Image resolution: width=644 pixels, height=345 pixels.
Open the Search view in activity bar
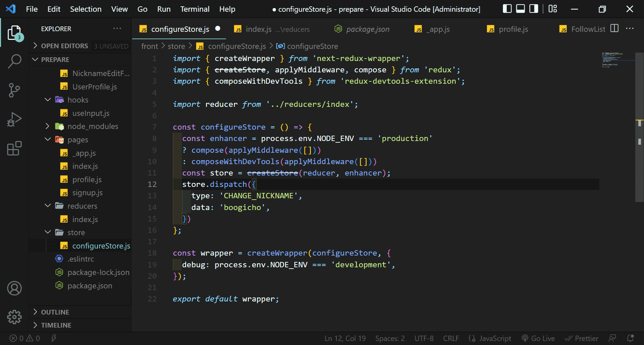coord(14,61)
